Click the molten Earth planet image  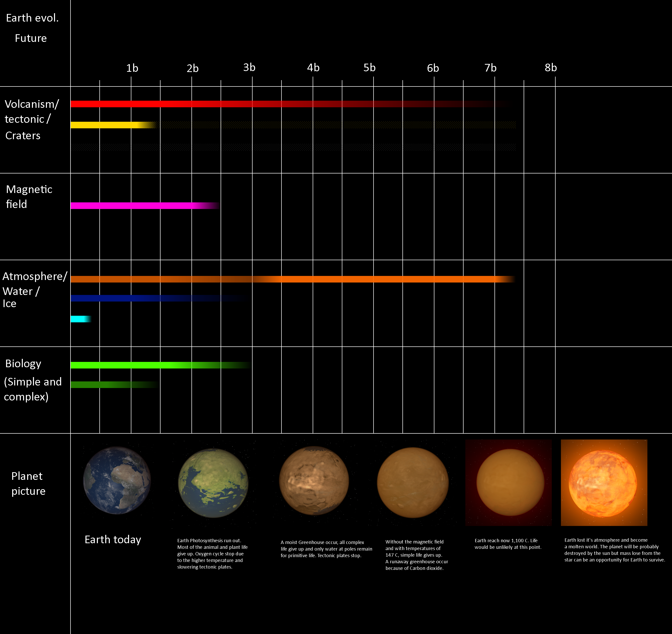click(x=604, y=483)
